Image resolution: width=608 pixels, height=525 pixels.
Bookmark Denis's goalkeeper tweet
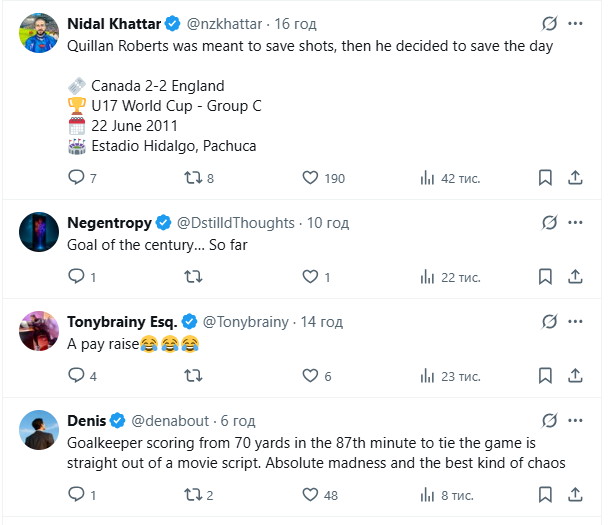[545, 494]
